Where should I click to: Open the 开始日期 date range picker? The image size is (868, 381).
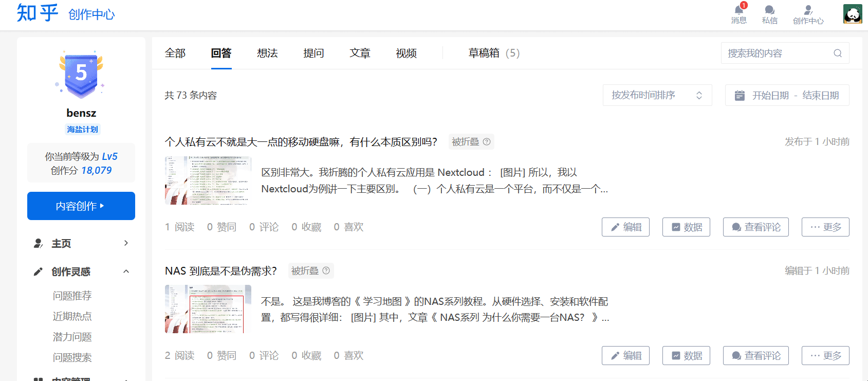point(787,95)
